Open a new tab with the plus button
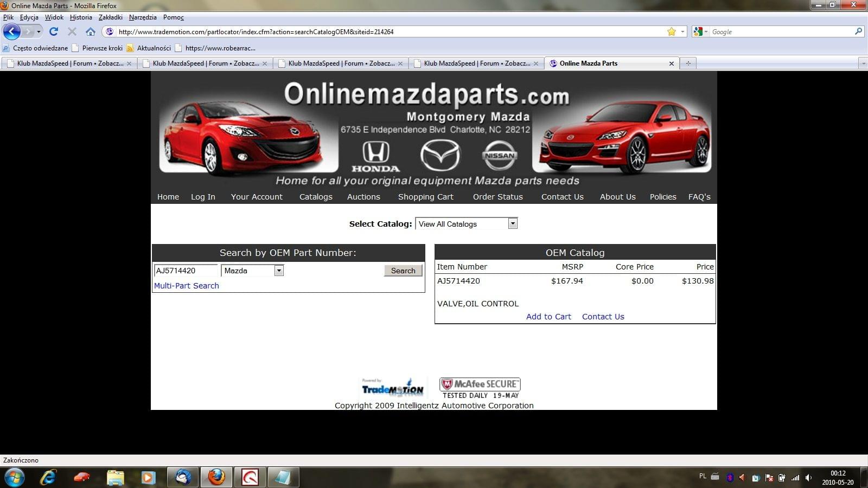The width and height of the screenshot is (868, 488). click(688, 63)
